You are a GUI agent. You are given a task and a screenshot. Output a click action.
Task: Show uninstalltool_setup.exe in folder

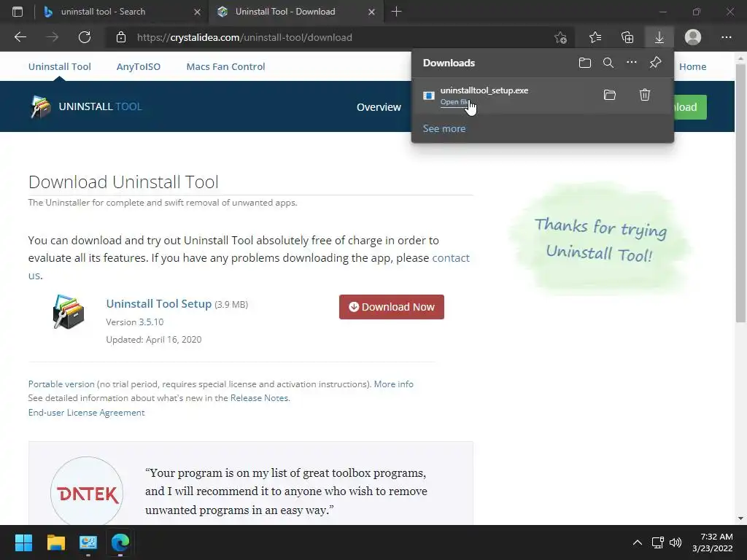610,95
